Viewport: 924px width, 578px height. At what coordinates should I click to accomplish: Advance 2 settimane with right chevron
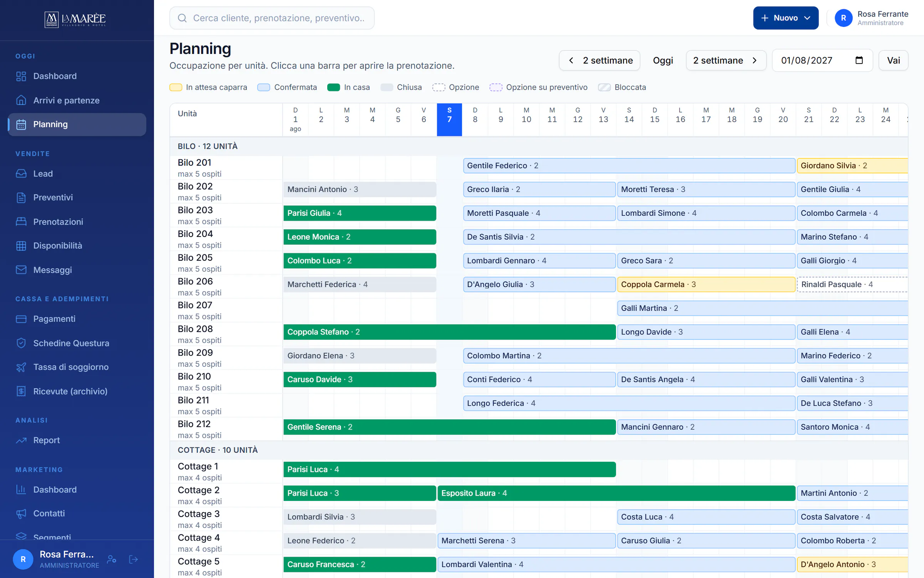(726, 60)
